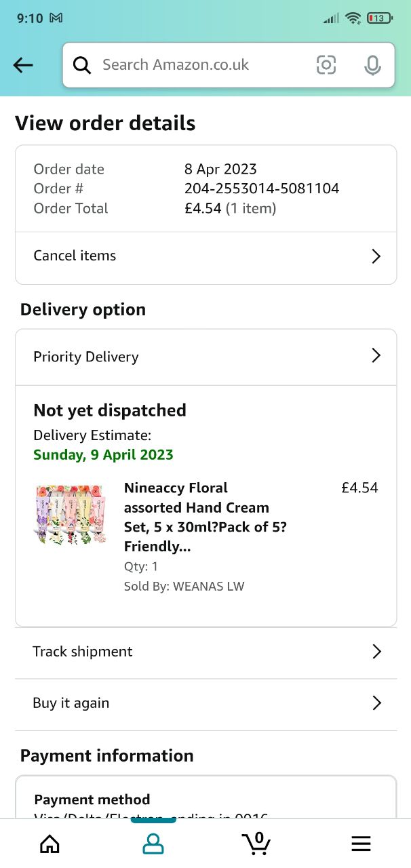Screen dimensions: 411x868
Task: Open the account profile tab
Action: click(x=153, y=844)
